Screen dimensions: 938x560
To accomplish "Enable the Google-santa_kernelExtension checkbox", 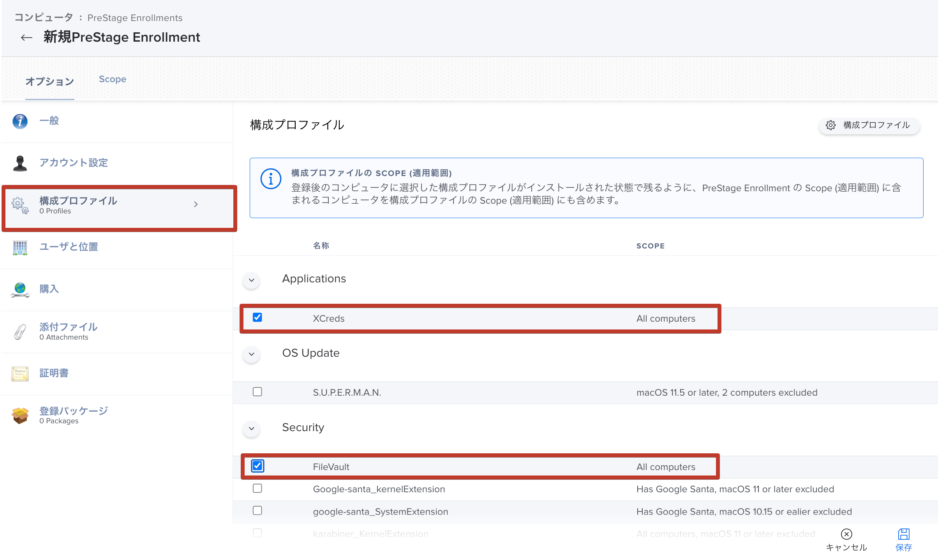I will pos(257,488).
